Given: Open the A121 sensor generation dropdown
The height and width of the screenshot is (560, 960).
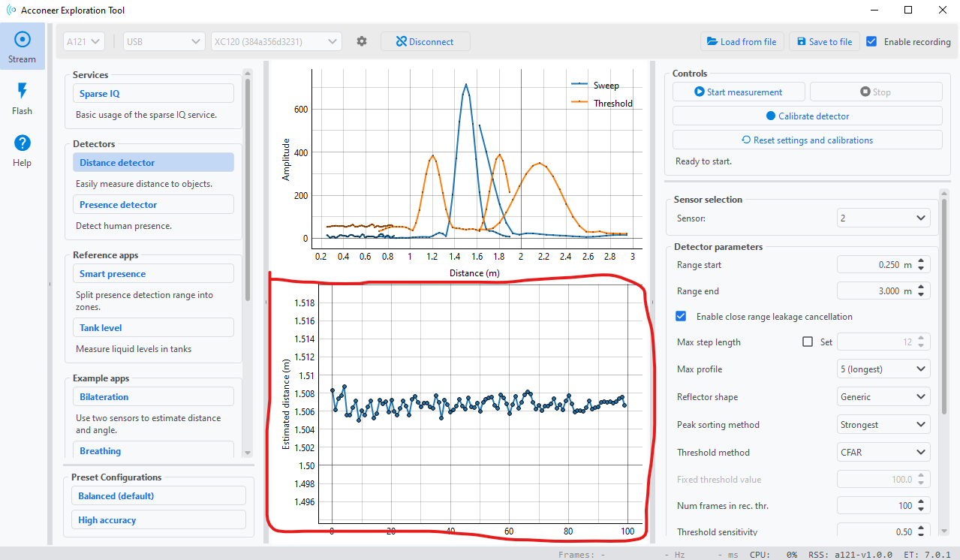Looking at the screenshot, I should click(x=84, y=41).
